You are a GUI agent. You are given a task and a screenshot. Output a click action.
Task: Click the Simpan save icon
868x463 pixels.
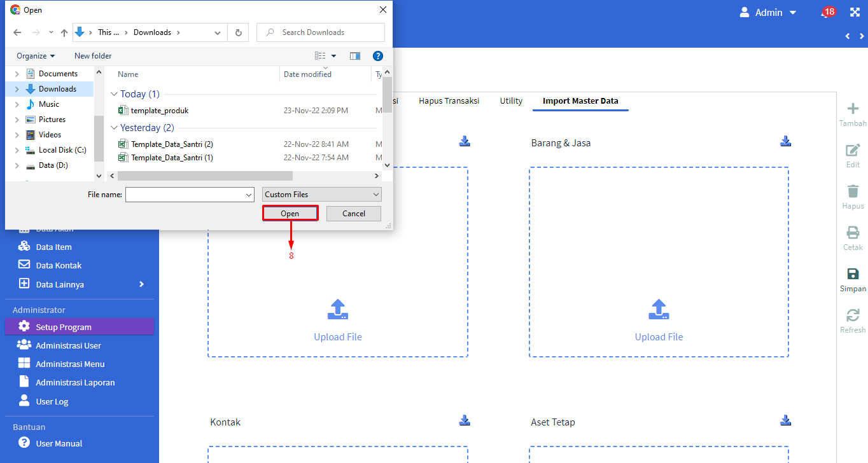click(852, 274)
